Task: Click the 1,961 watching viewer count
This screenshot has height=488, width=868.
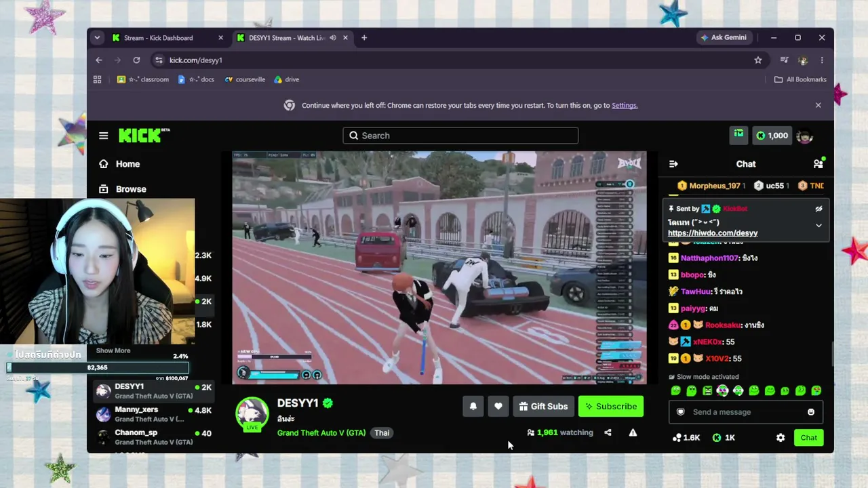Action: click(560, 432)
